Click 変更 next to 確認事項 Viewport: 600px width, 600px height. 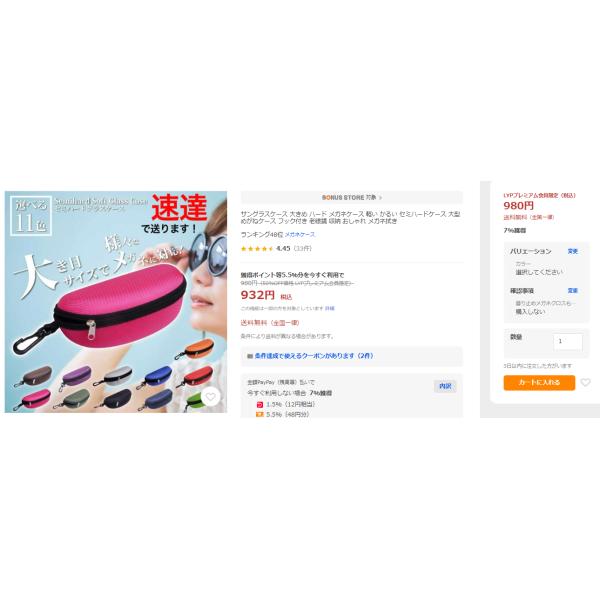(x=572, y=291)
